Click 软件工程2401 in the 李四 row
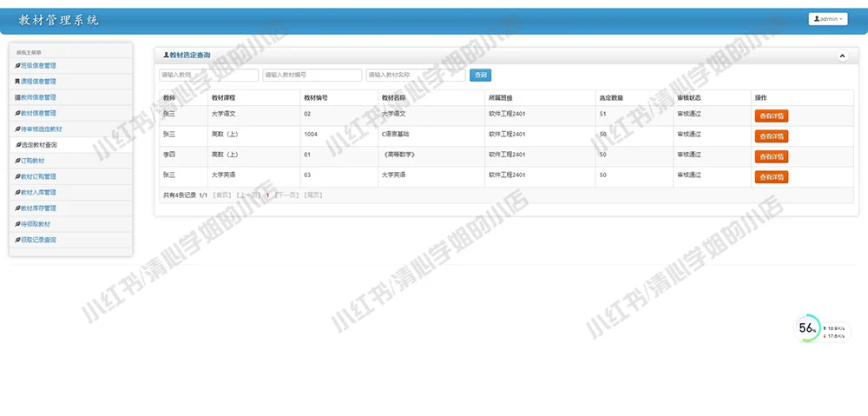The height and width of the screenshot is (416, 868). [x=507, y=155]
